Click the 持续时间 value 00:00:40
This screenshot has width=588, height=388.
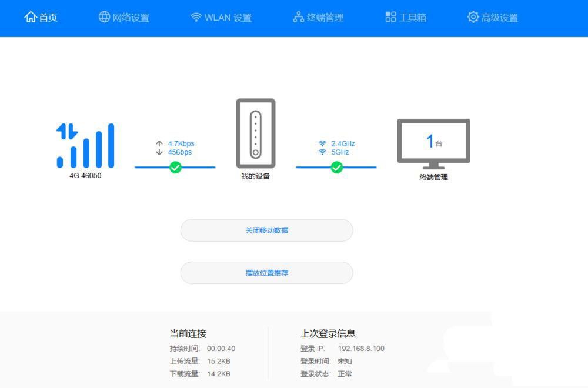tap(221, 349)
